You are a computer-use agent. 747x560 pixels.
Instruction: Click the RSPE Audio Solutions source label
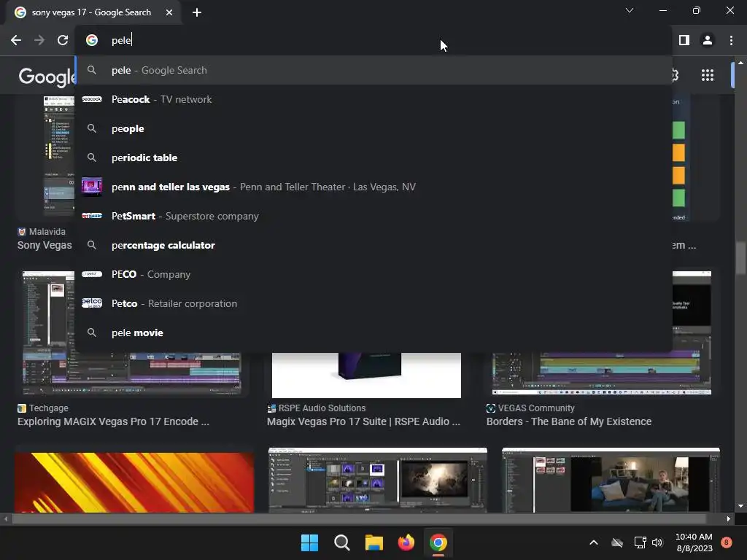point(322,408)
